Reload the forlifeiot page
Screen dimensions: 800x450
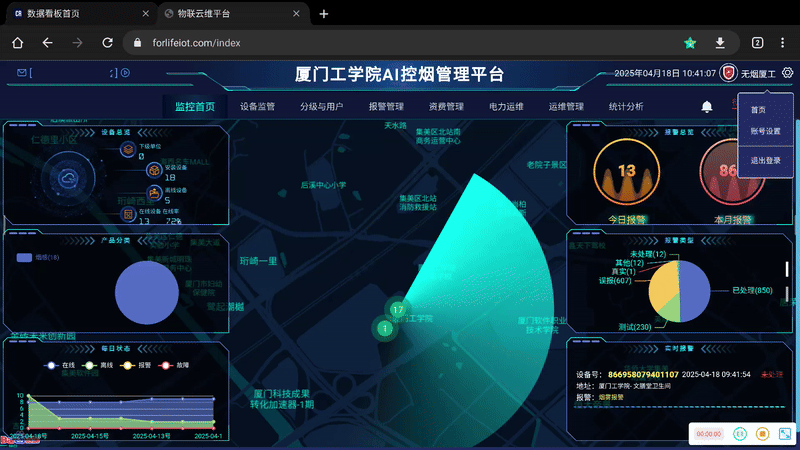pyautogui.click(x=107, y=43)
